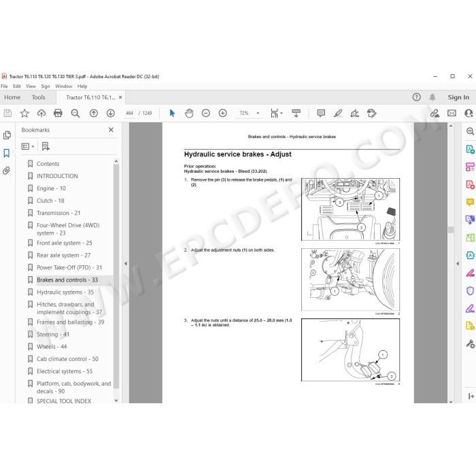Open the Edit menu

tap(17, 86)
